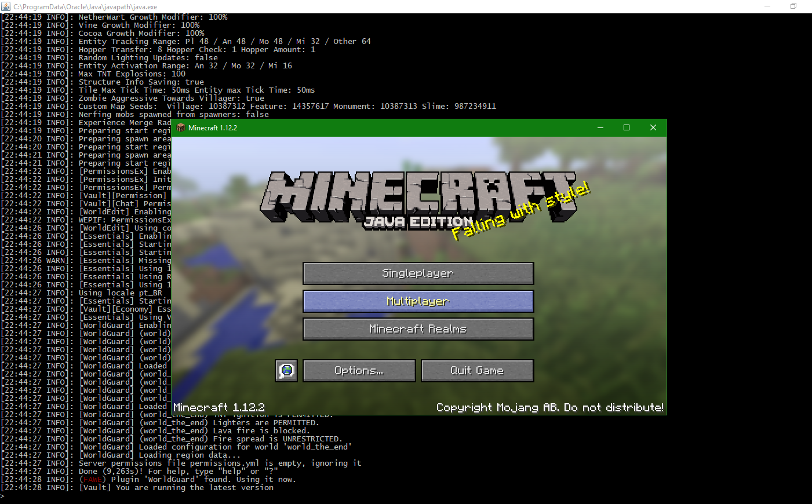Click the console line 'Max TNT Explosions: 100'

pos(93,74)
